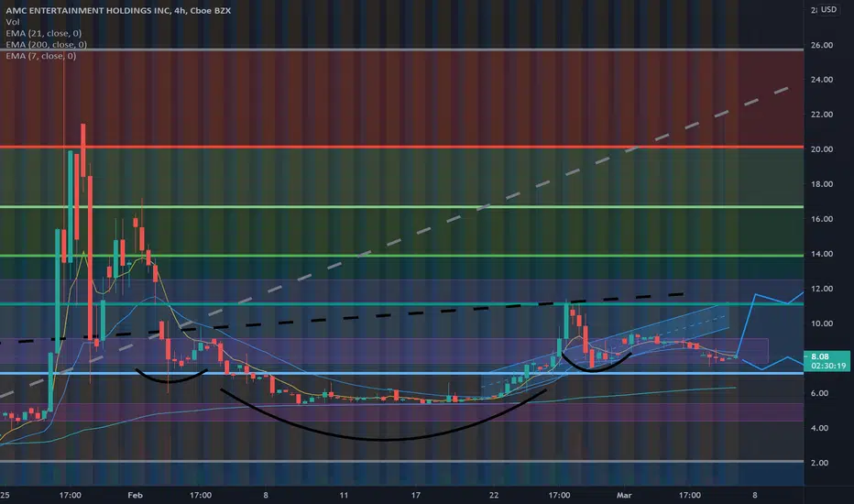The width and height of the screenshot is (854, 504).
Task: Click the 4.00 price axis label
Action: 820,428
